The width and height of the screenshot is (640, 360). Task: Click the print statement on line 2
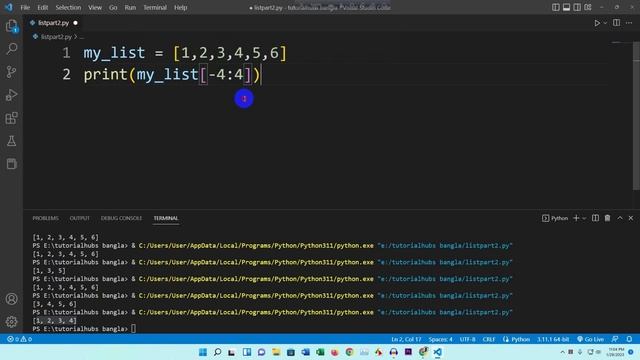(x=171, y=75)
